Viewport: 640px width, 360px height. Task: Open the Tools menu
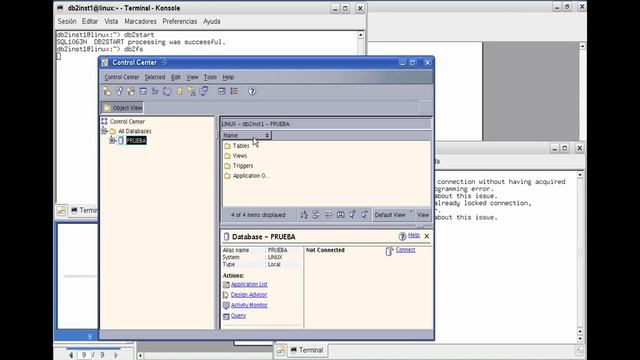[210, 77]
